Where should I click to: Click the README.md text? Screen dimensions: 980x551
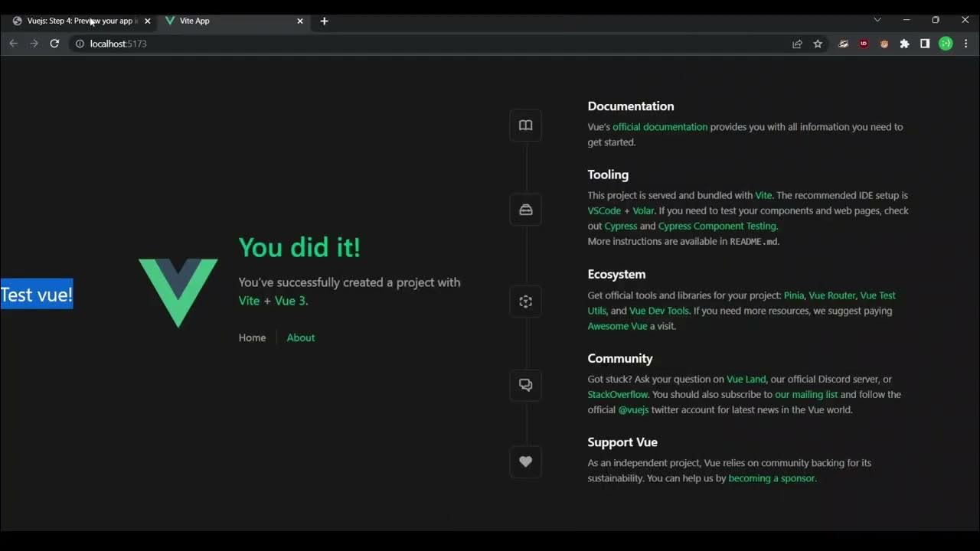(x=754, y=241)
